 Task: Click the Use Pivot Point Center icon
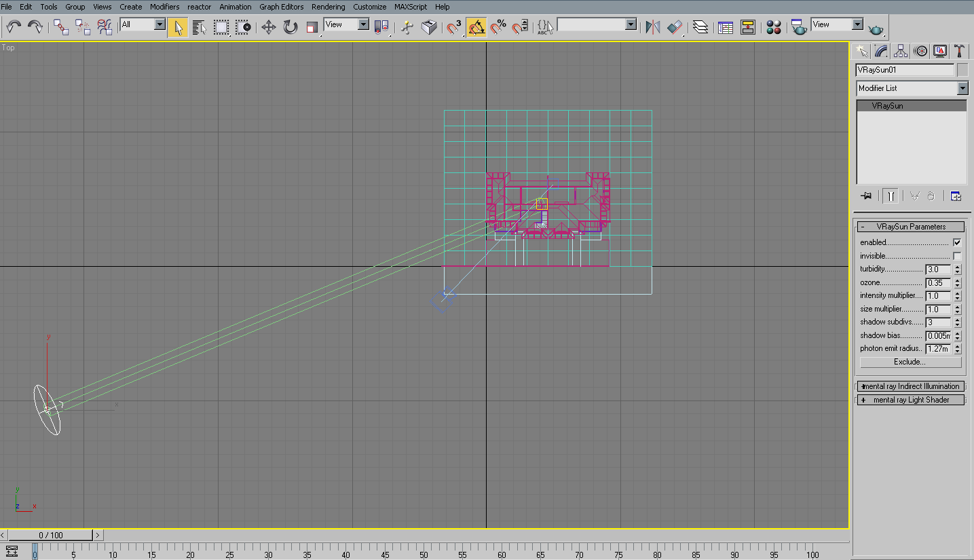(x=382, y=26)
